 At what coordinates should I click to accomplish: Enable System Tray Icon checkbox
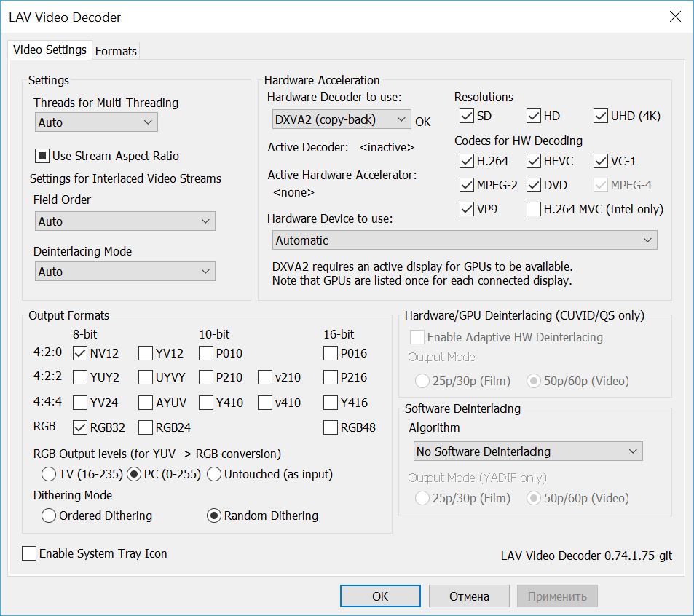pyautogui.click(x=29, y=553)
